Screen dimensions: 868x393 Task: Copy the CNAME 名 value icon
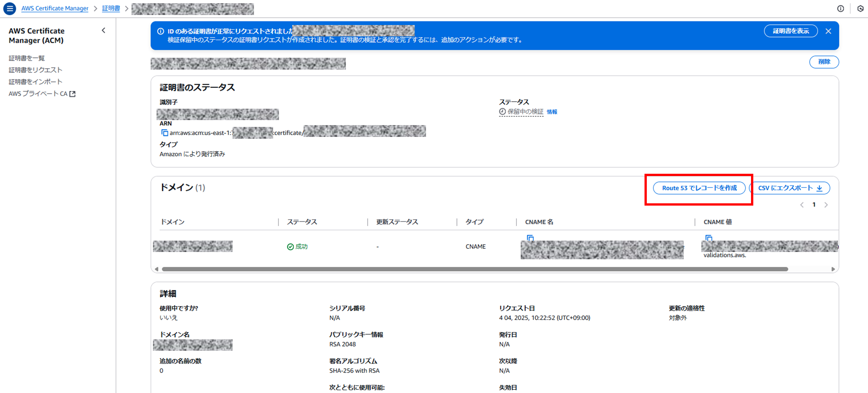[530, 238]
